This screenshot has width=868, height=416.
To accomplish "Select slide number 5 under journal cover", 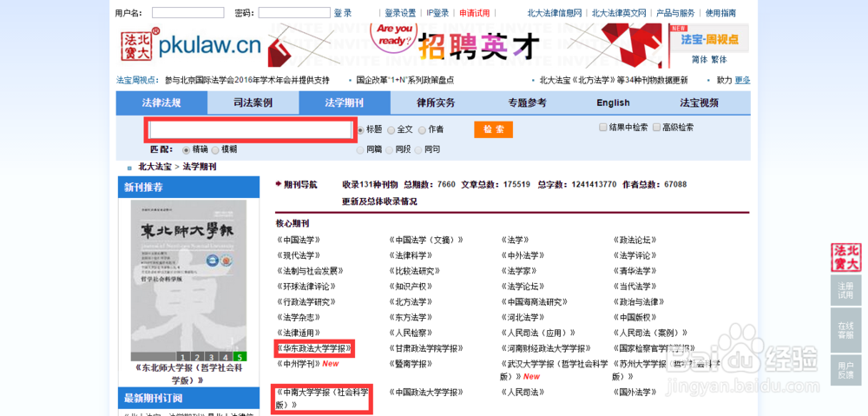I will 240,356.
